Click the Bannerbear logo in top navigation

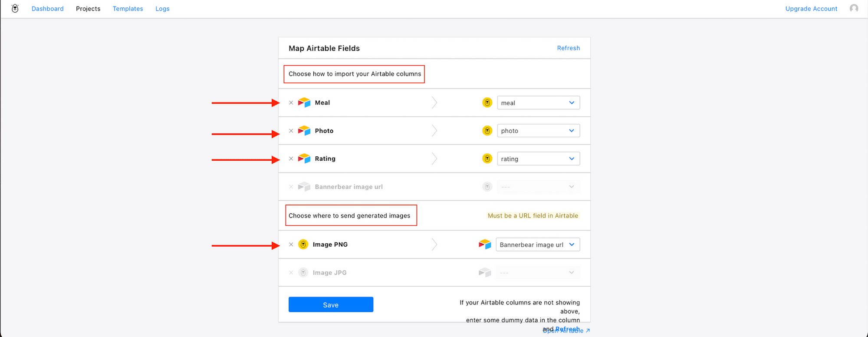tap(15, 9)
